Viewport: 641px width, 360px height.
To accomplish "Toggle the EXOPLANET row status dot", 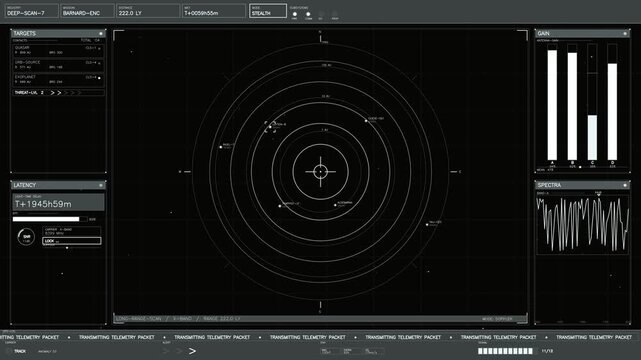I will 99,78.
